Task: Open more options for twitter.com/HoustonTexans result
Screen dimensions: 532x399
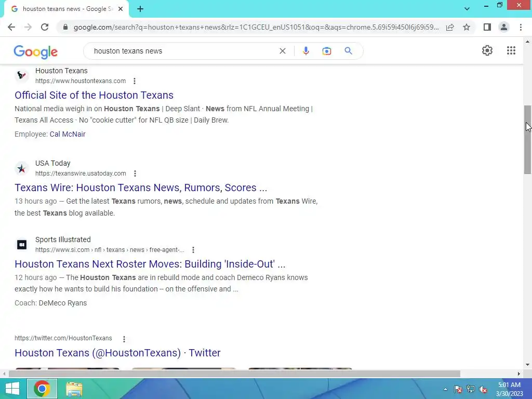Action: coord(124,339)
